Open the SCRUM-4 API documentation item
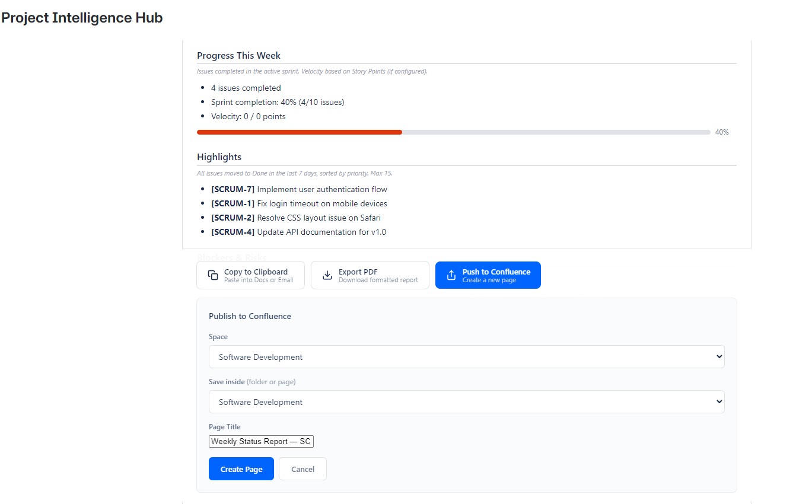812x504 pixels. [x=298, y=232]
